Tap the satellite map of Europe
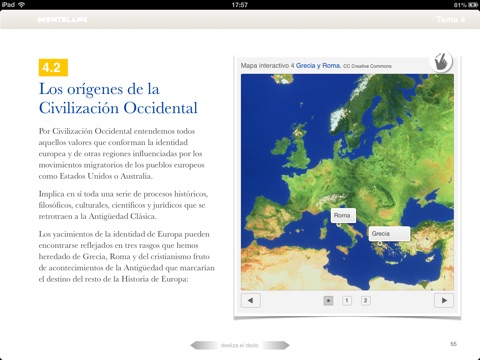The image size is (480, 360). click(347, 182)
